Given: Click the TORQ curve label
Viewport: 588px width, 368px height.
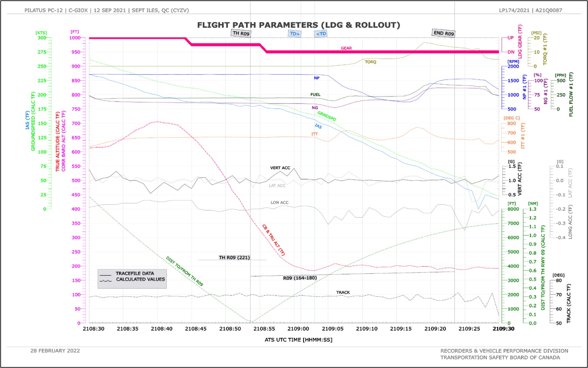Looking at the screenshot, I should pyautogui.click(x=370, y=62).
